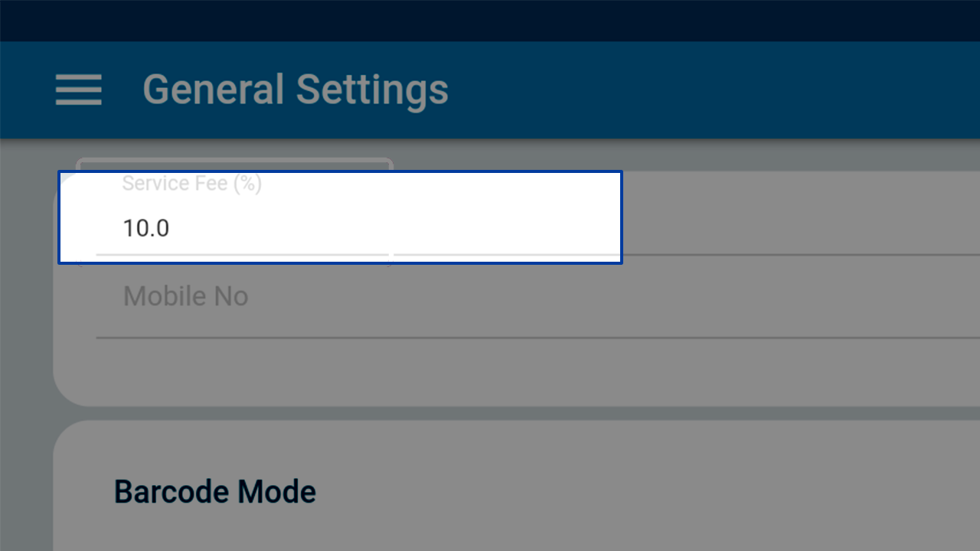Toggle the side drawer via menu icon
The width and height of the screenshot is (980, 551).
click(79, 90)
